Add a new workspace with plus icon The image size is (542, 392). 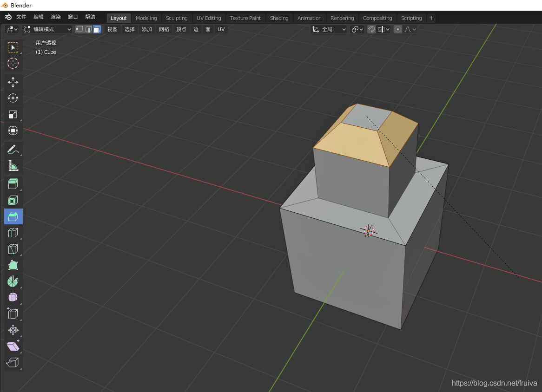[431, 18]
